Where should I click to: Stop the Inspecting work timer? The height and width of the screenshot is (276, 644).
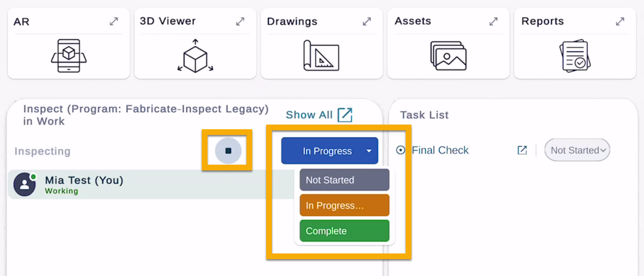pyautogui.click(x=228, y=151)
